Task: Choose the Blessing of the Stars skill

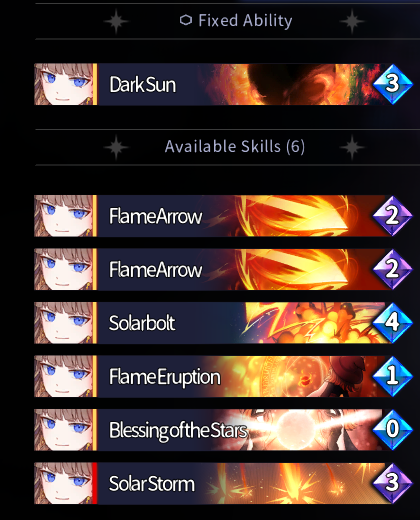Action: [x=223, y=429]
